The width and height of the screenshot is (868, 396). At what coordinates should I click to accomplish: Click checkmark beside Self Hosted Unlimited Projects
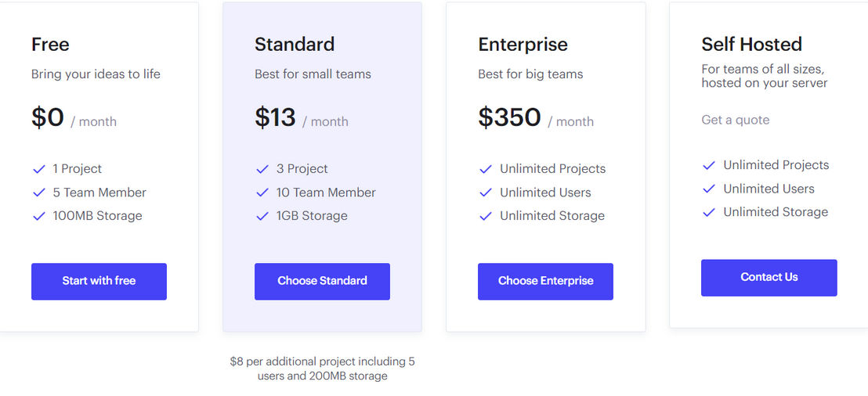pyautogui.click(x=709, y=165)
